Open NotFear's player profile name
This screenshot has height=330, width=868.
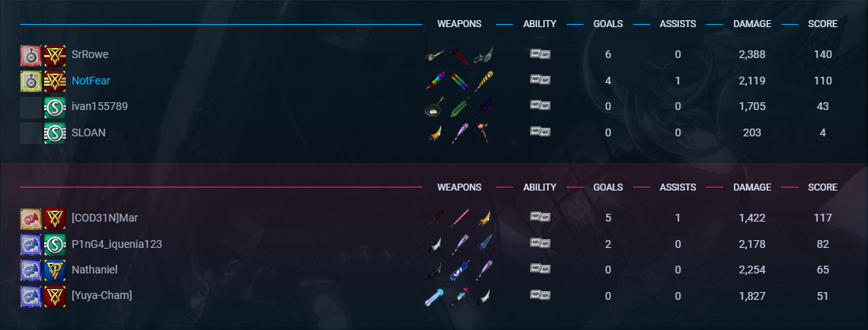[91, 81]
